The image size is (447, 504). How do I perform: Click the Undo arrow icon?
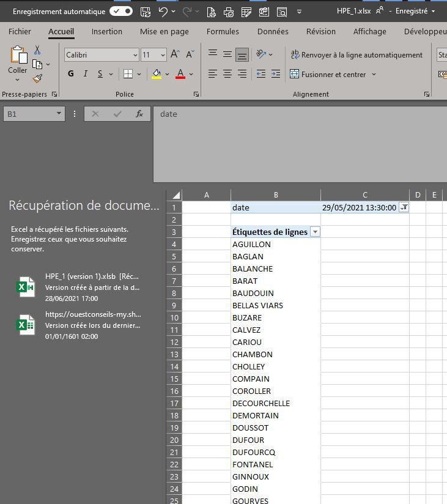click(163, 12)
